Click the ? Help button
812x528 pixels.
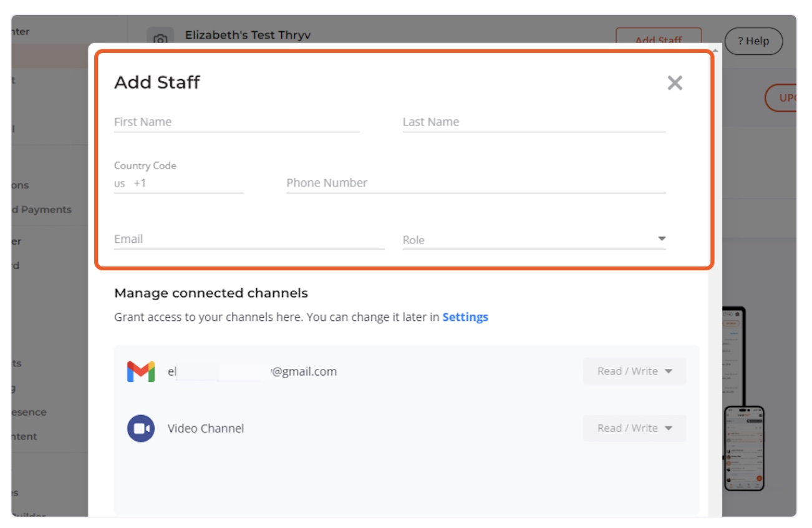(x=753, y=41)
